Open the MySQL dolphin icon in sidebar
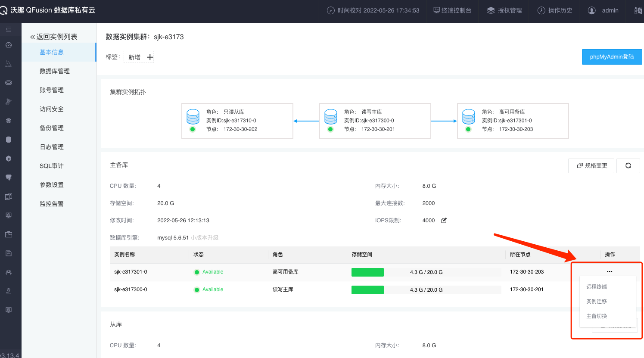Image resolution: width=644 pixels, height=358 pixels. click(x=9, y=64)
